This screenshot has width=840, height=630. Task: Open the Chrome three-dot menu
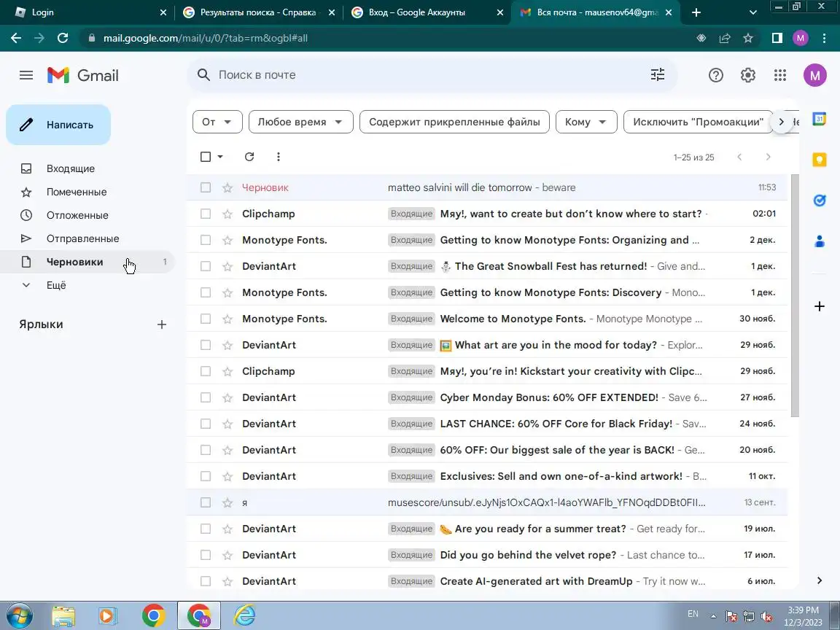pyautogui.click(x=824, y=38)
